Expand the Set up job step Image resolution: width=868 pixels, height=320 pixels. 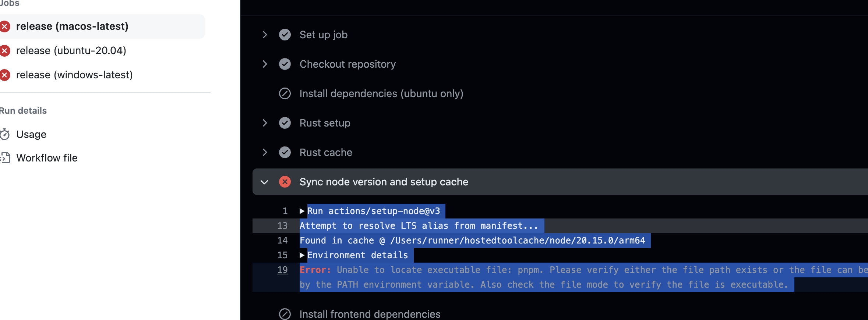[265, 35]
